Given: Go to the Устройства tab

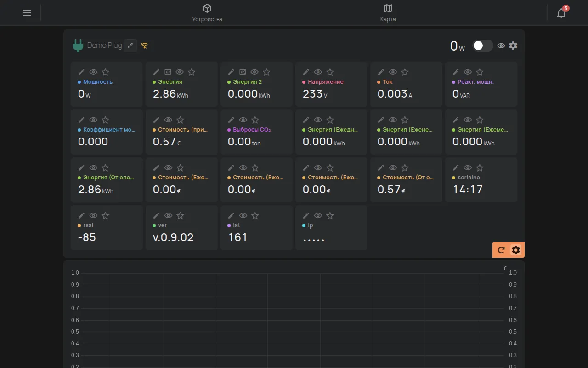Looking at the screenshot, I should [x=207, y=13].
